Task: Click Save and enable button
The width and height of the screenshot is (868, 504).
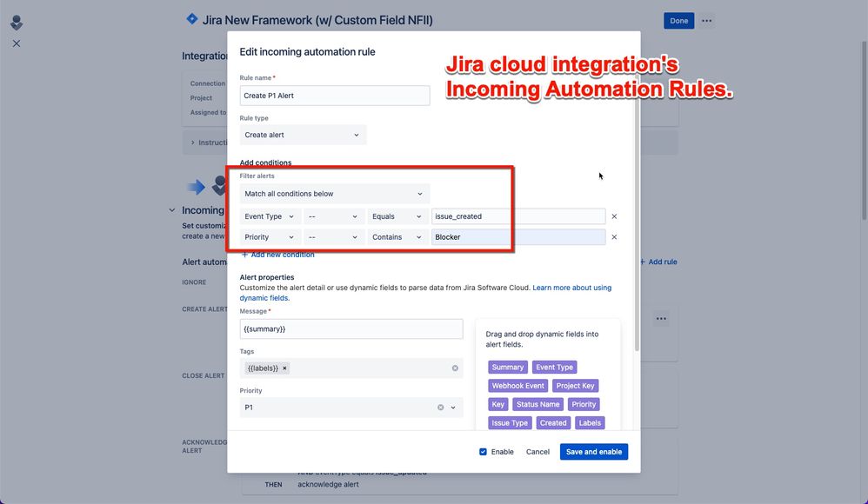Action: pos(593,452)
